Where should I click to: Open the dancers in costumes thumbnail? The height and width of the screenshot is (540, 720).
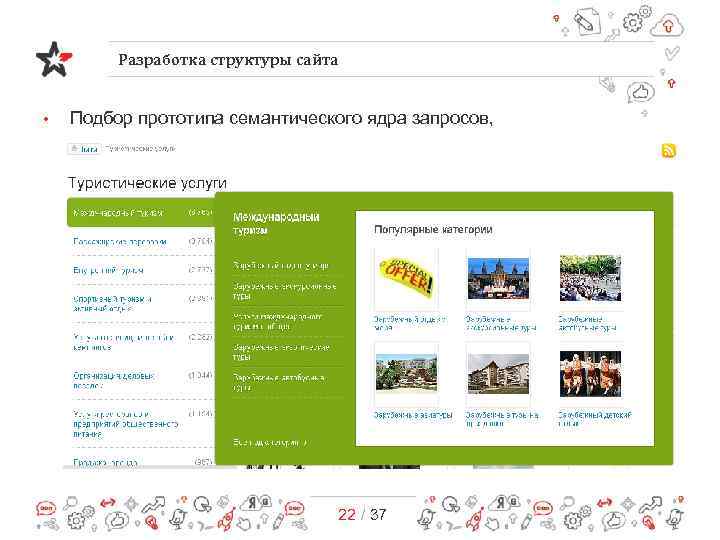[591, 373]
